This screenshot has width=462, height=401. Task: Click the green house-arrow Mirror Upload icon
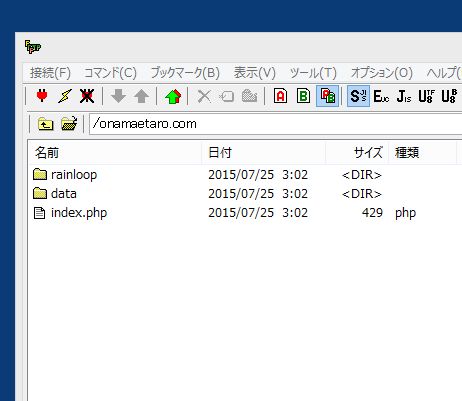pyautogui.click(x=173, y=96)
